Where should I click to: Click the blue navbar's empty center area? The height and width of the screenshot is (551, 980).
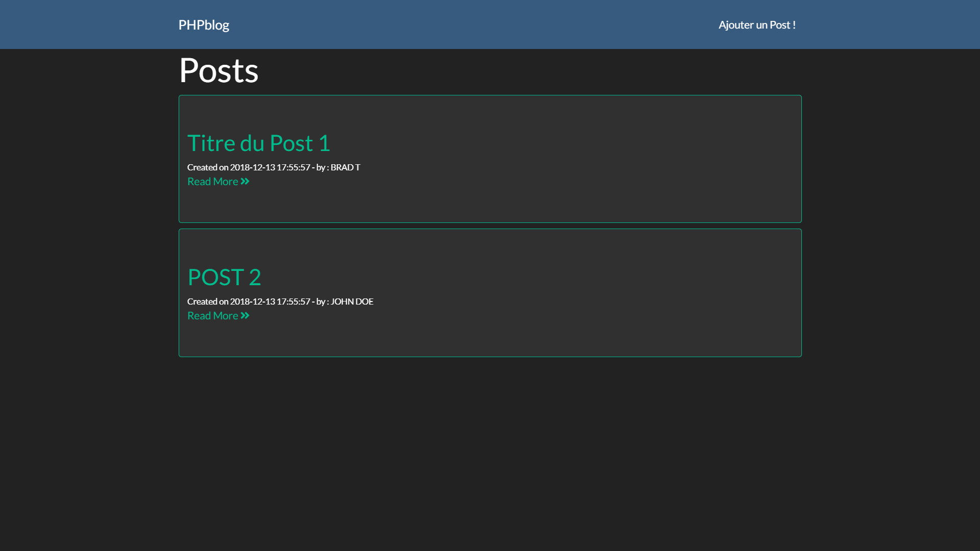[475, 24]
